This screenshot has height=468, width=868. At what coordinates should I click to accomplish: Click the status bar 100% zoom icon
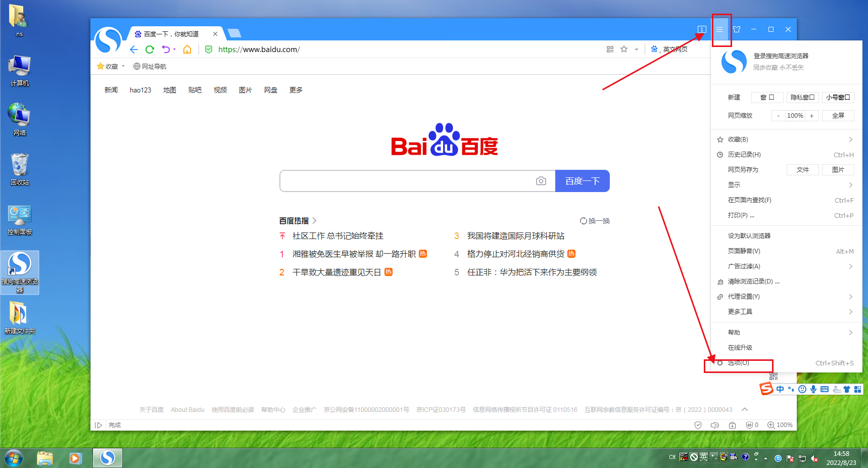click(780, 425)
